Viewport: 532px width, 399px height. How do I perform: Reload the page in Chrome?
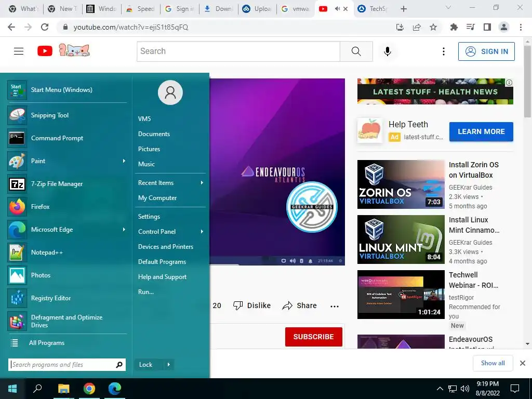tap(45, 27)
